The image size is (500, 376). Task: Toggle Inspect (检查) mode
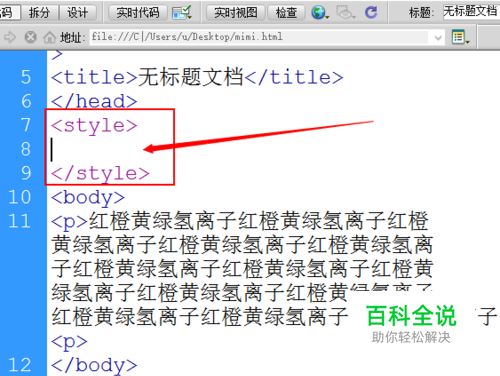tap(286, 13)
